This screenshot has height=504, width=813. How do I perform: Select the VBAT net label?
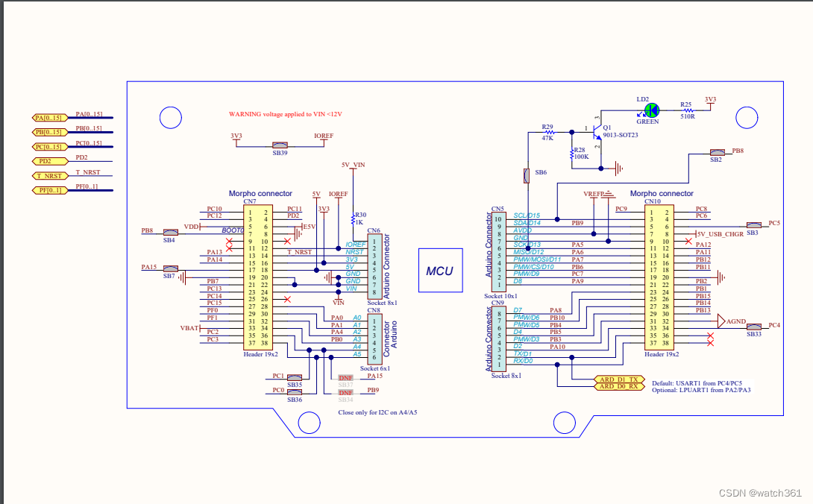(189, 328)
